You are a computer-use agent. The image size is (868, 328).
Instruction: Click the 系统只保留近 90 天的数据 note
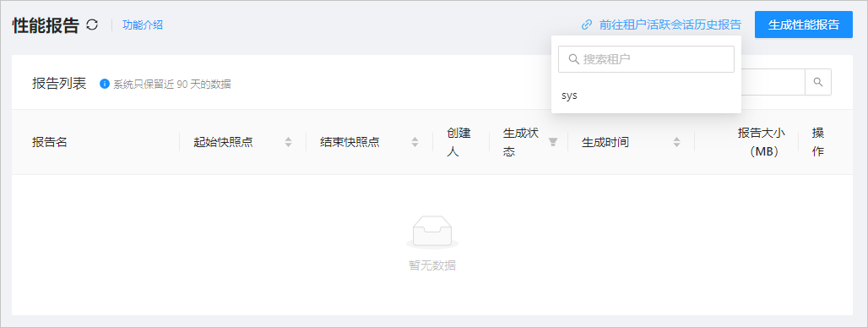pyautogui.click(x=172, y=85)
